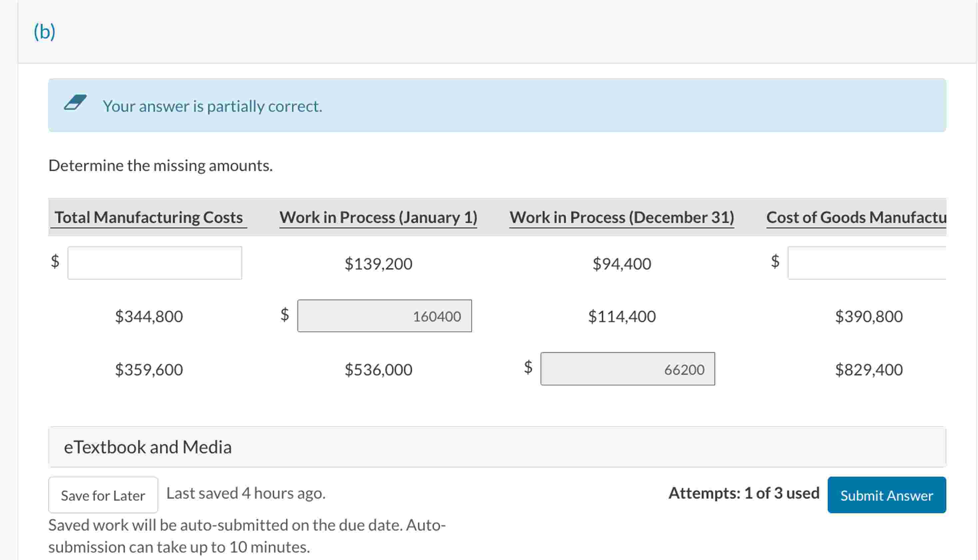Click the Work in Process (December 31) header

[622, 217]
